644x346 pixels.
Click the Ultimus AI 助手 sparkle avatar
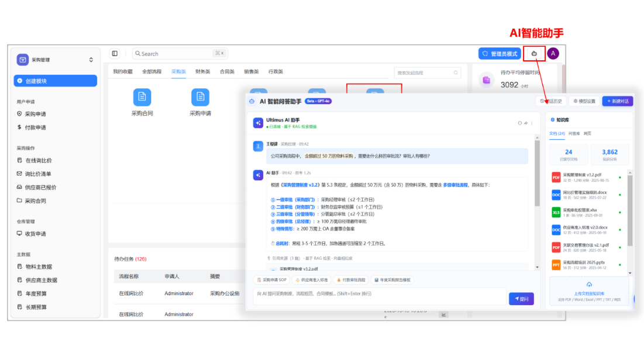(258, 123)
